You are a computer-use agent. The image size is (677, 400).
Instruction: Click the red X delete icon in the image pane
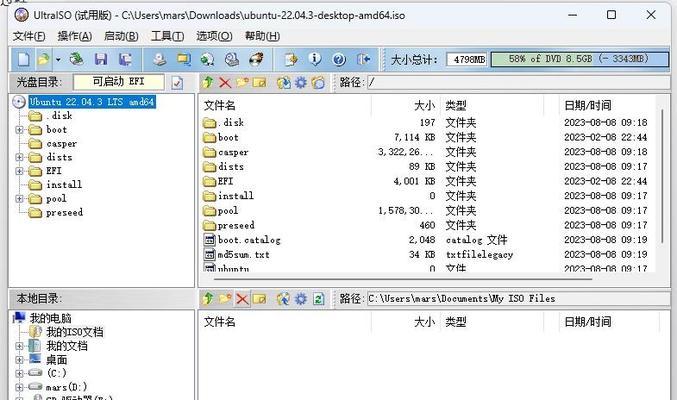pyautogui.click(x=225, y=82)
